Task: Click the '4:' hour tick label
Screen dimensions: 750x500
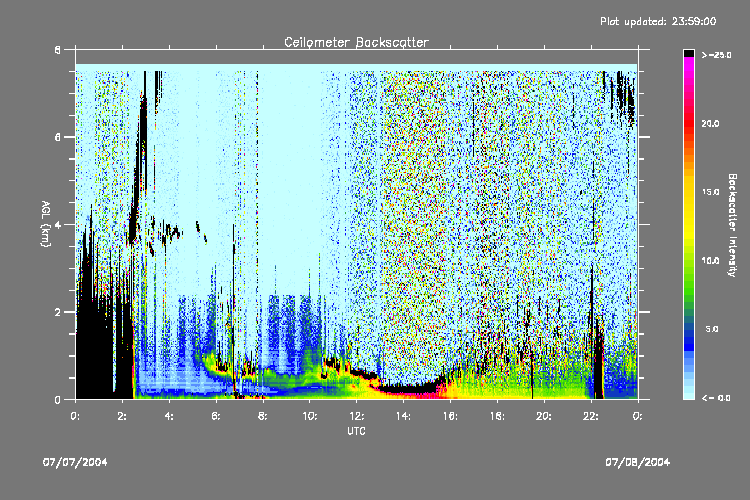Action: pos(169,416)
